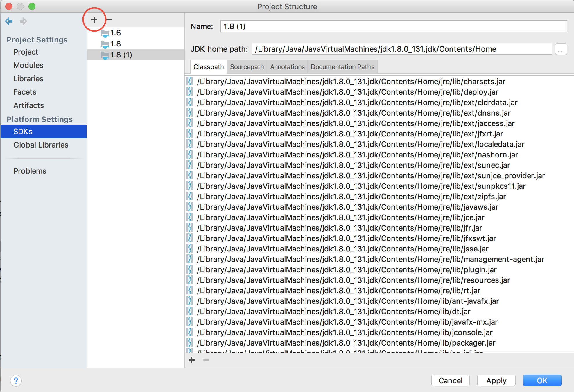The image size is (574, 392).
Task: Go back with the left arrow
Action: (x=9, y=21)
